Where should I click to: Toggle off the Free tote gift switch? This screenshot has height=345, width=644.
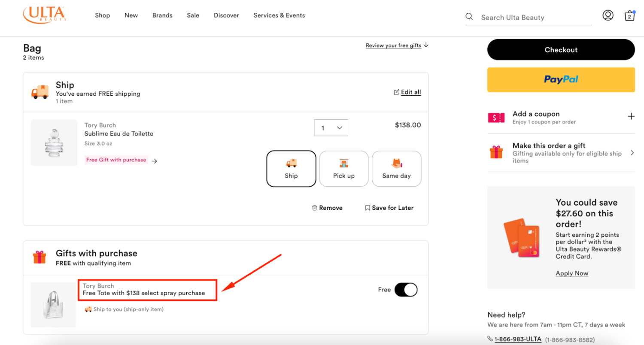coord(406,290)
